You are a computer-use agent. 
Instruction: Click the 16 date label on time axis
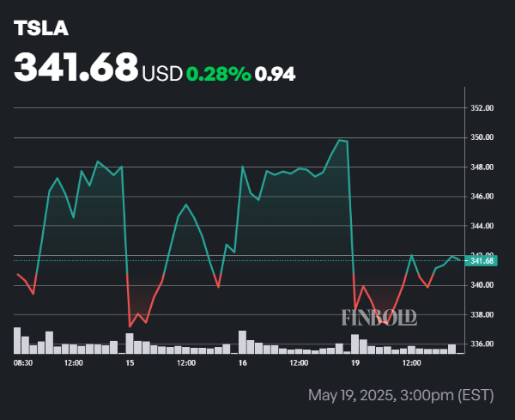tap(242, 363)
